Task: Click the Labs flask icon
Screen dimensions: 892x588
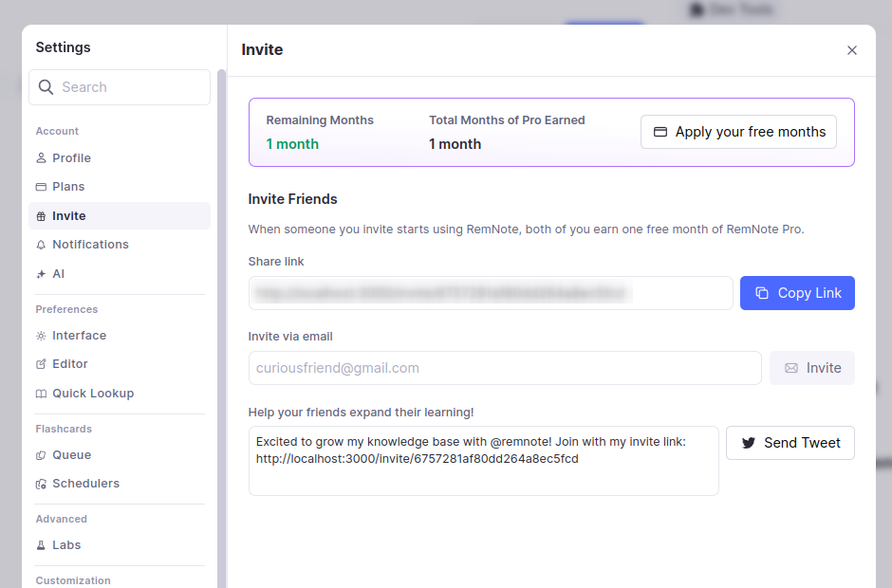Action: [41, 545]
